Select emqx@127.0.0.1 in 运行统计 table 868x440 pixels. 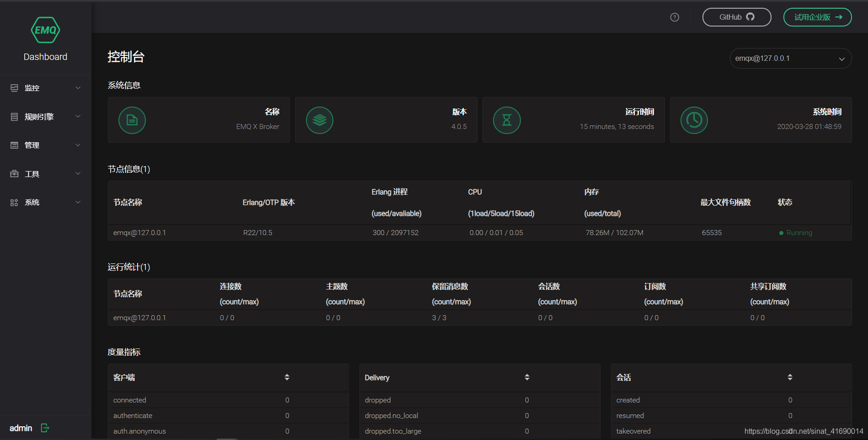(x=139, y=318)
